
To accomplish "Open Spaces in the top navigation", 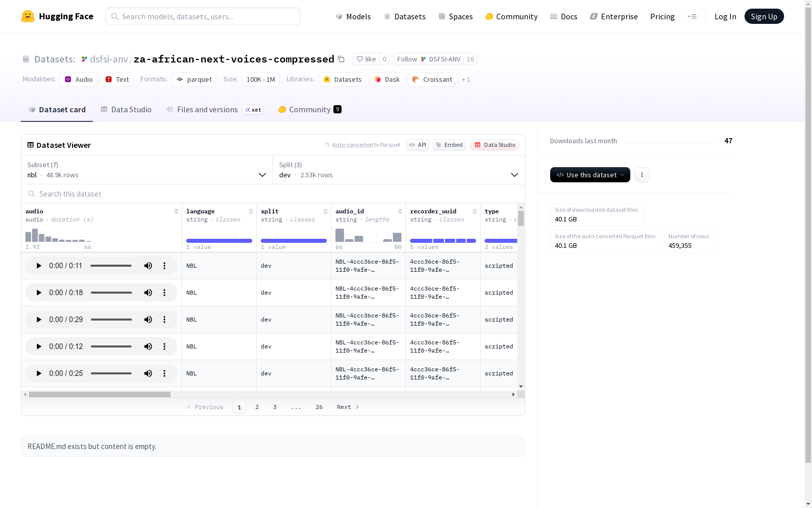I will point(456,16).
